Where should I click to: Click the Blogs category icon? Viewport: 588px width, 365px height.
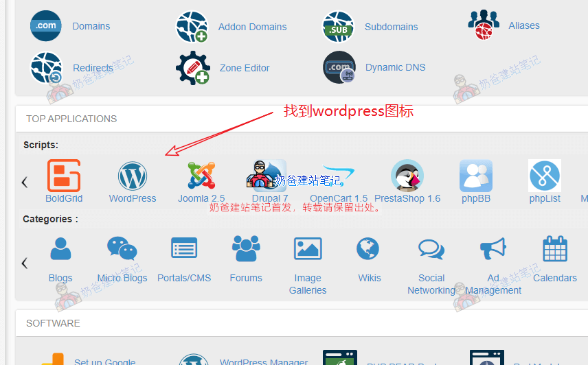click(x=60, y=248)
